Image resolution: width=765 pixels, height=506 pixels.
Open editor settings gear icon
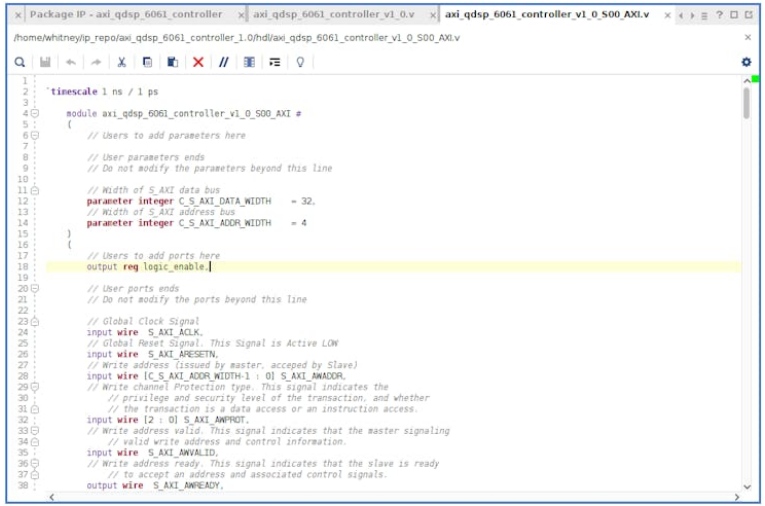[745, 62]
